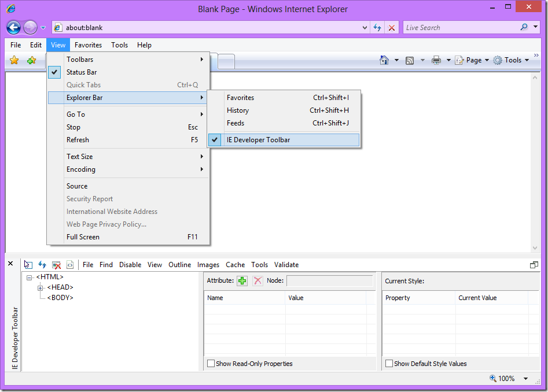Select the <BODY> tree node
This screenshot has height=392, width=548.
(x=60, y=298)
